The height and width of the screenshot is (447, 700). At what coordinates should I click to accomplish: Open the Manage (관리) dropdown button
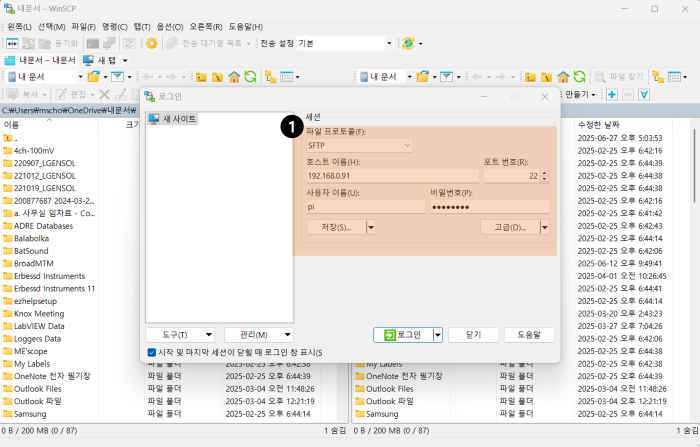(x=258, y=334)
